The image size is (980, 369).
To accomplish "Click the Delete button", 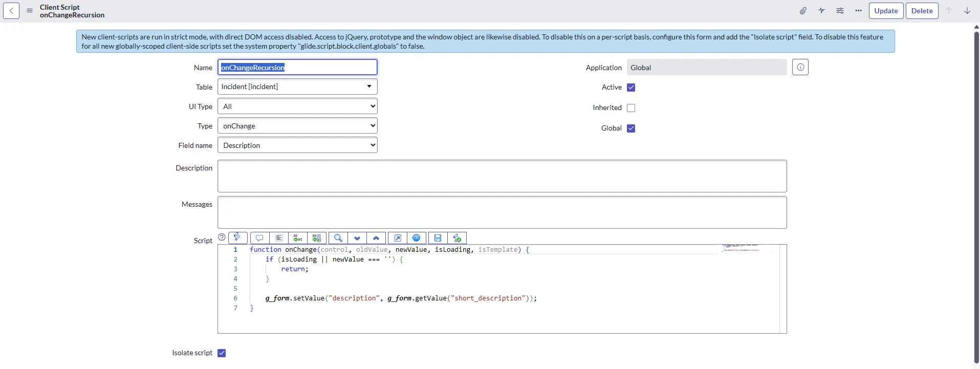I will [x=922, y=11].
